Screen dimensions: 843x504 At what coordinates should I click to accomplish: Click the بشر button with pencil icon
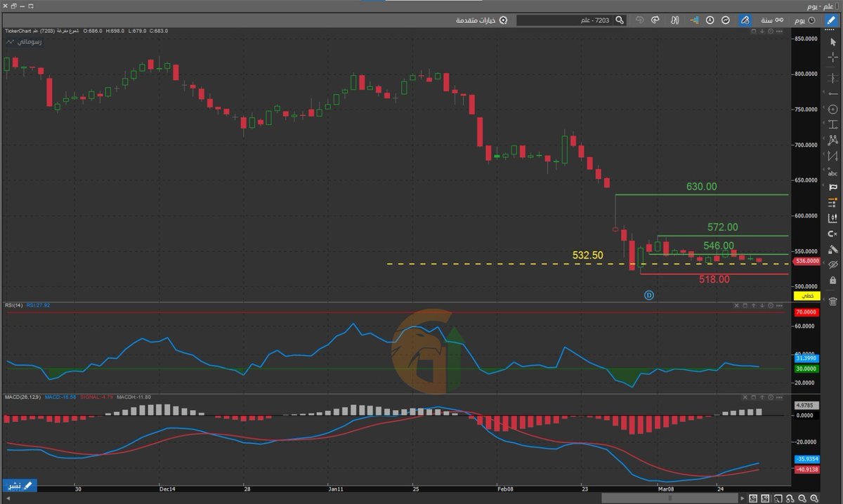(x=19, y=485)
